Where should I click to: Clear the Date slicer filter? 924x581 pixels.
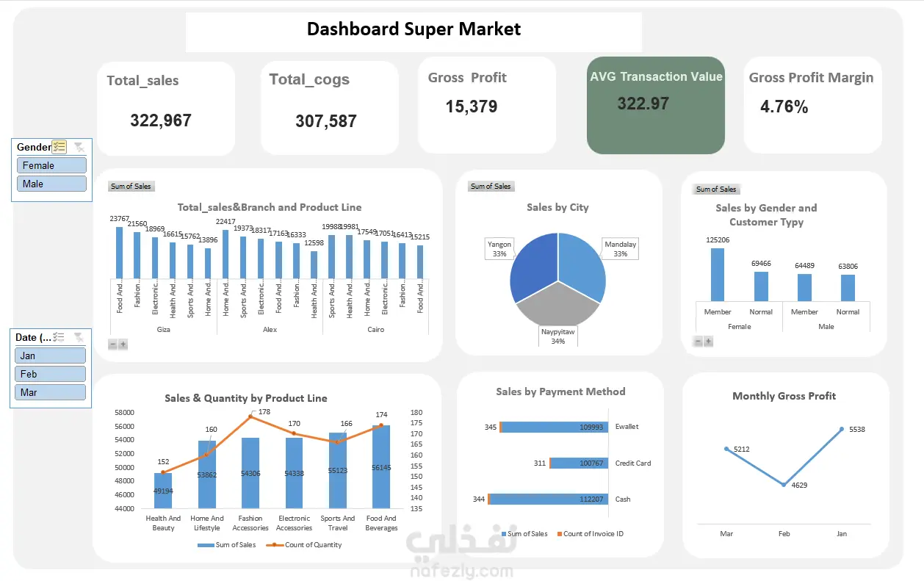click(x=79, y=337)
